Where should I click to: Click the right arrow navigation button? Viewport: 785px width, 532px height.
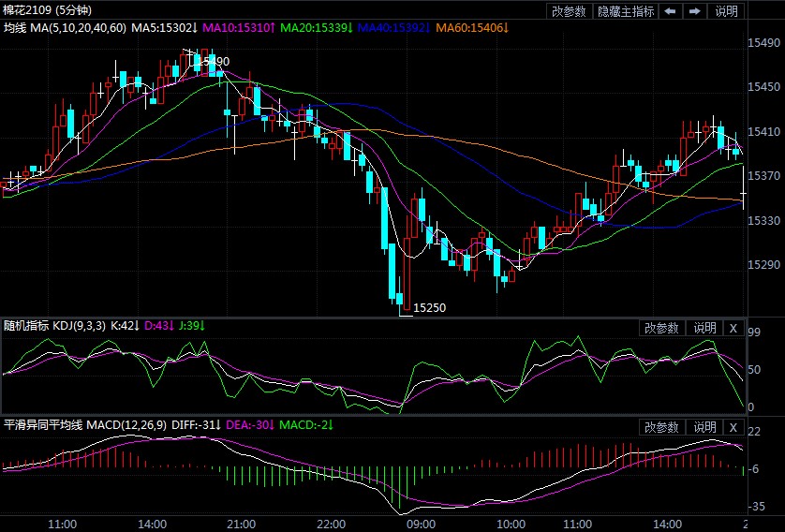695,11
